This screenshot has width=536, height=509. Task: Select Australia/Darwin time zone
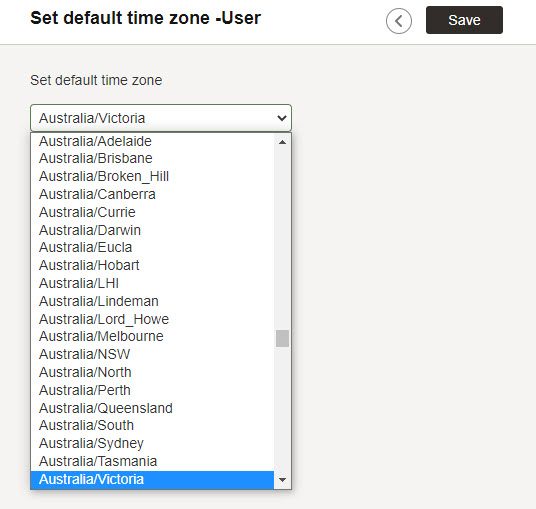152,230
